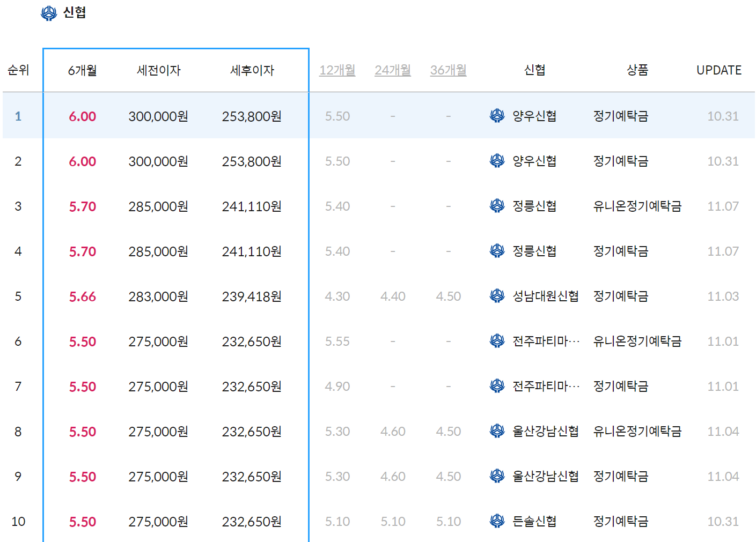Click the 4.90 twelve-month rate
756x542 pixels.
(x=337, y=387)
